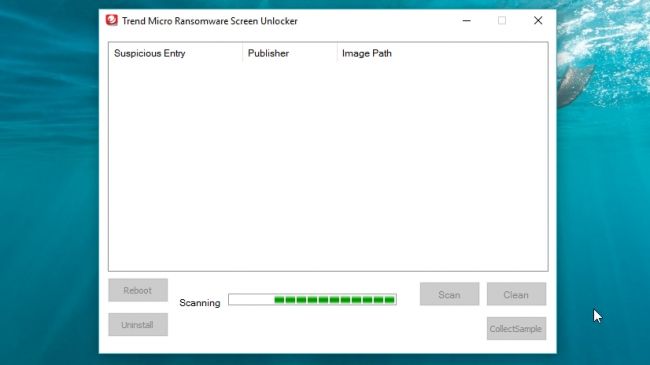Click the Reboot button
This screenshot has height=365, width=650.
pos(138,290)
